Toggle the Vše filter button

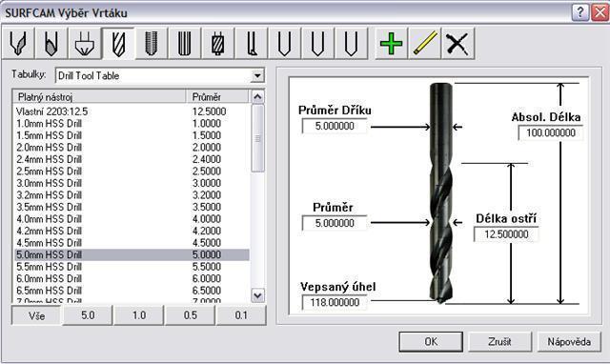pos(36,315)
